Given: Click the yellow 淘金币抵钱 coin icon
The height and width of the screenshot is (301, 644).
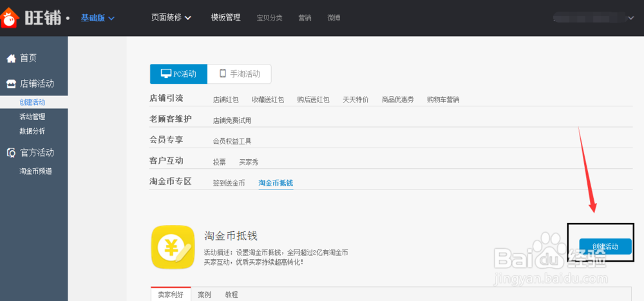Looking at the screenshot, I should [x=173, y=247].
